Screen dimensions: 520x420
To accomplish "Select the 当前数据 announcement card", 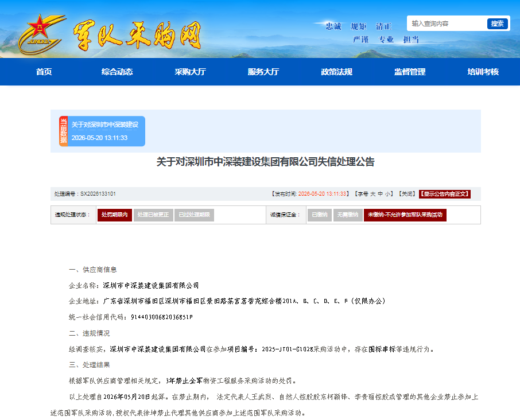I will (102, 131).
